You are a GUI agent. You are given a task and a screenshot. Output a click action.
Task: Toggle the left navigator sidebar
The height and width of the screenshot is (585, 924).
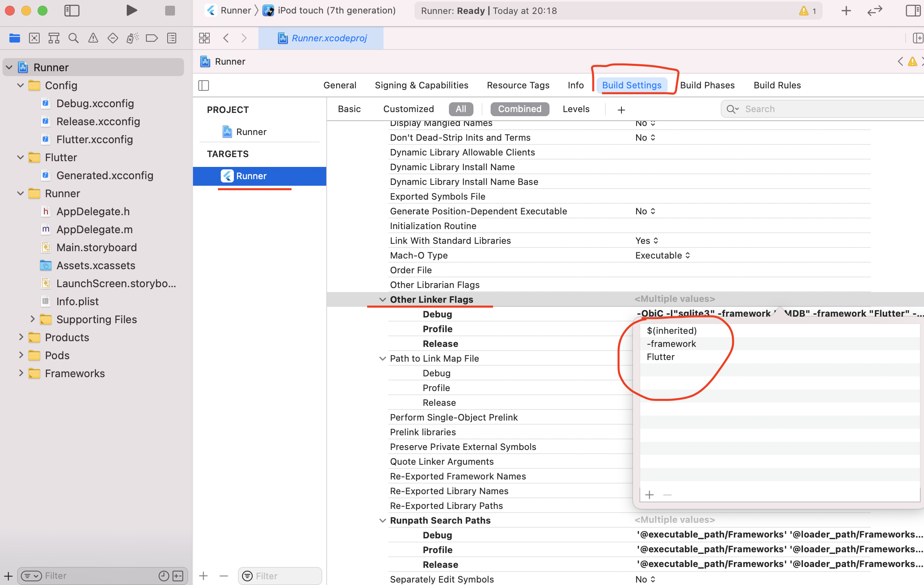click(72, 11)
